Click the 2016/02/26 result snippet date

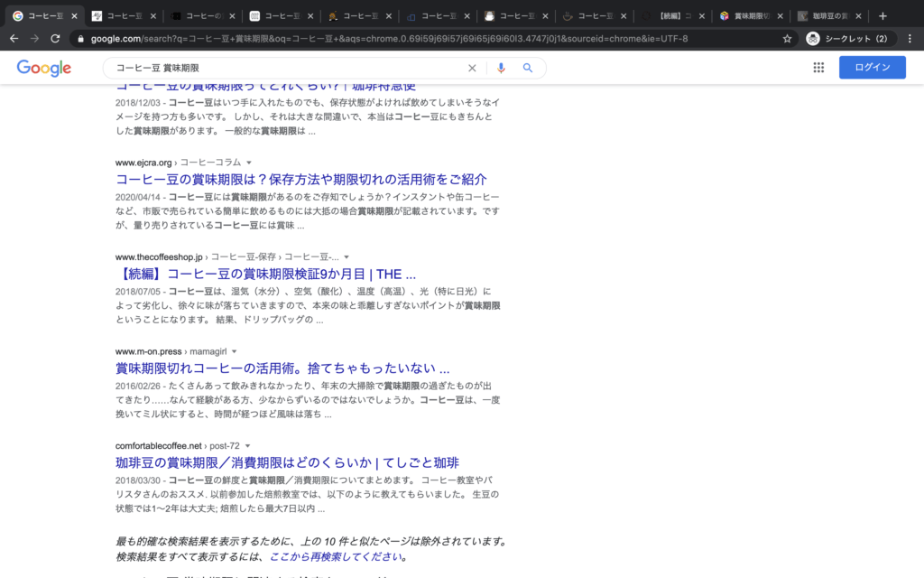click(137, 386)
